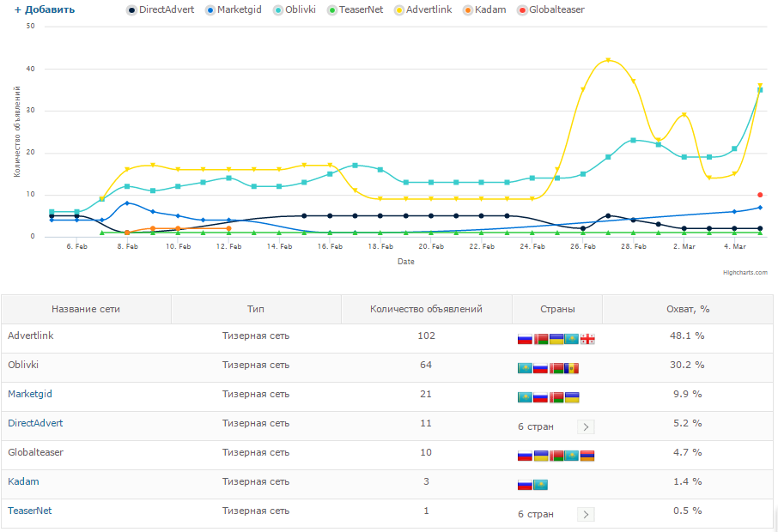Click the Kazakhstan flag in Advertlink row

[572, 339]
